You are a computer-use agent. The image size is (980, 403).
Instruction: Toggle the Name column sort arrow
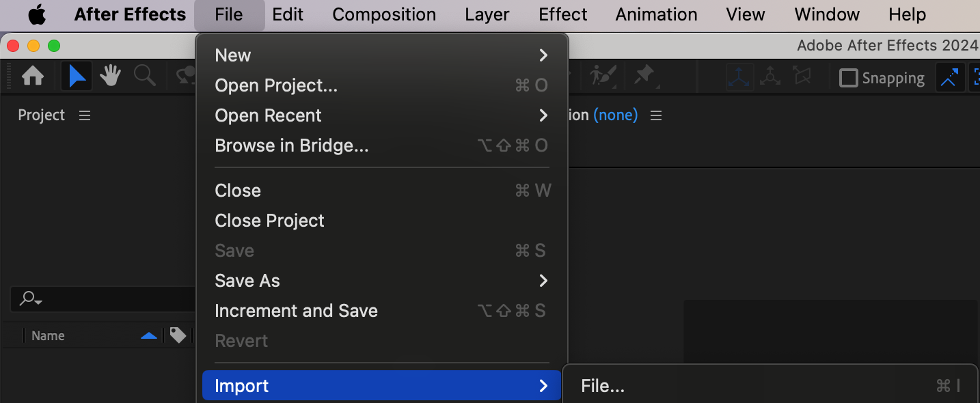click(148, 335)
